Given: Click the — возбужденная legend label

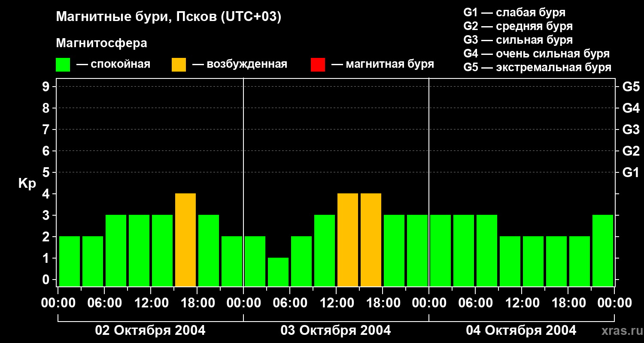Looking at the screenshot, I should [240, 64].
